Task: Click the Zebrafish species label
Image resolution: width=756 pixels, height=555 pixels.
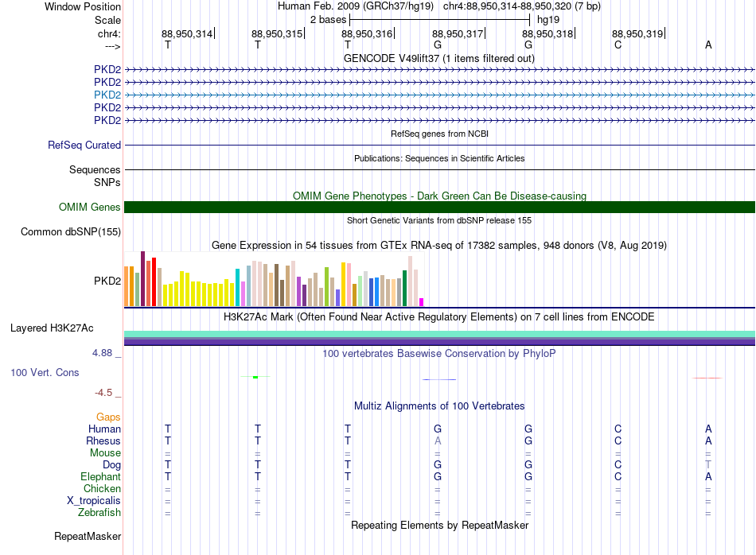Action: point(99,513)
